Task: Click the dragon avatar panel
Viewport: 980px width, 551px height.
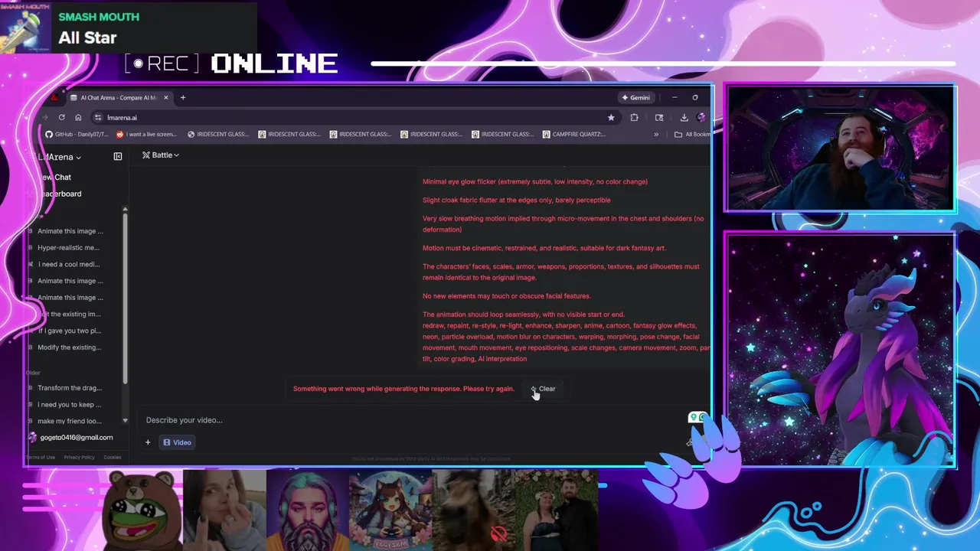Action: tap(840, 349)
